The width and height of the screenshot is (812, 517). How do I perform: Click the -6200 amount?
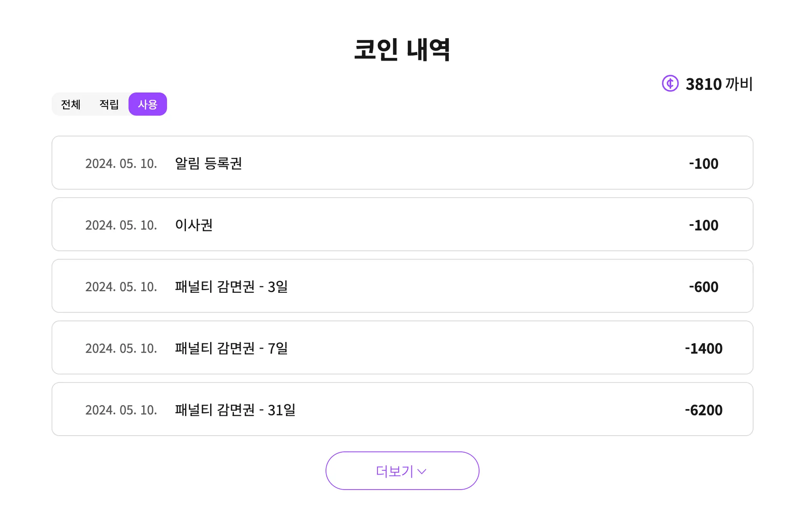tap(703, 410)
